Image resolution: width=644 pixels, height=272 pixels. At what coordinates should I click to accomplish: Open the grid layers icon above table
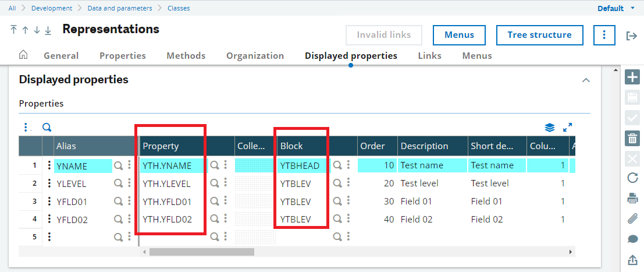550,128
